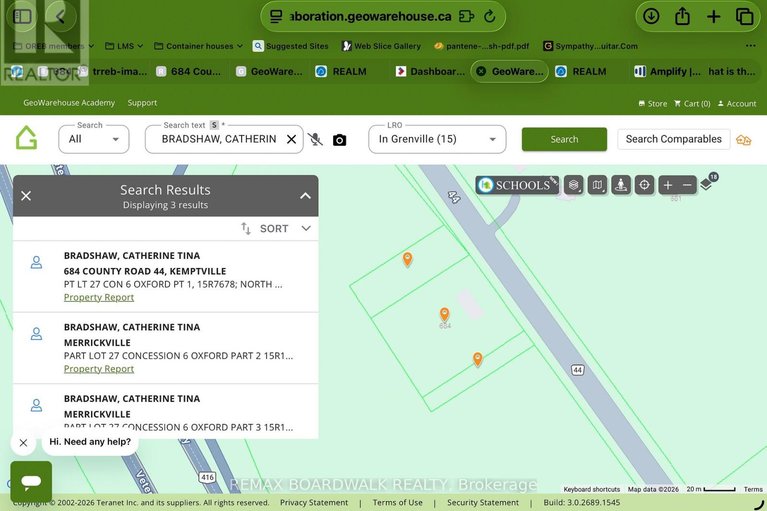Zoom in with the plus button
767x511 pixels.
[668, 185]
